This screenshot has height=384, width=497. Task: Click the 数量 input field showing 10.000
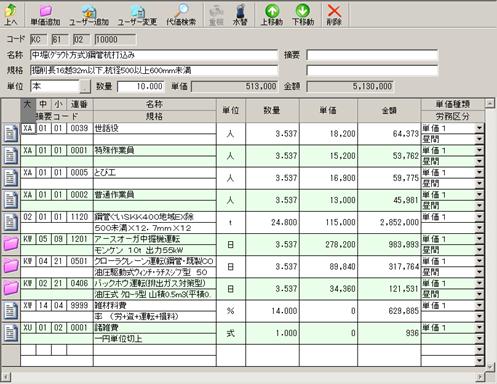point(141,87)
